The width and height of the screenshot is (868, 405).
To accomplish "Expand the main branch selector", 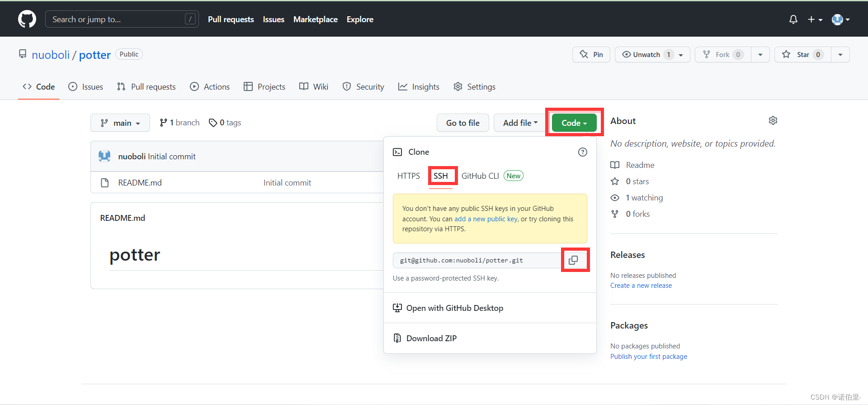I will [x=120, y=123].
